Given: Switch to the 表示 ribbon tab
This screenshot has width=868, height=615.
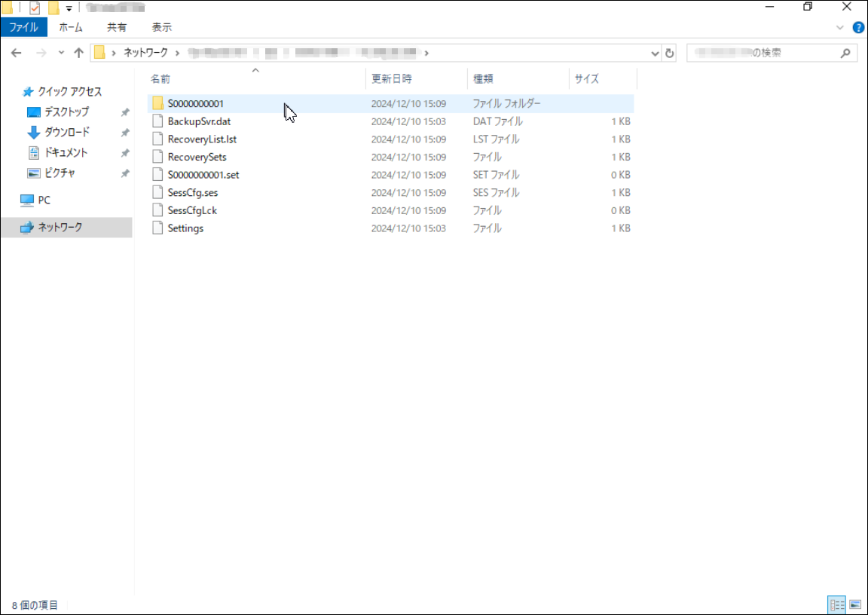Looking at the screenshot, I should [162, 27].
